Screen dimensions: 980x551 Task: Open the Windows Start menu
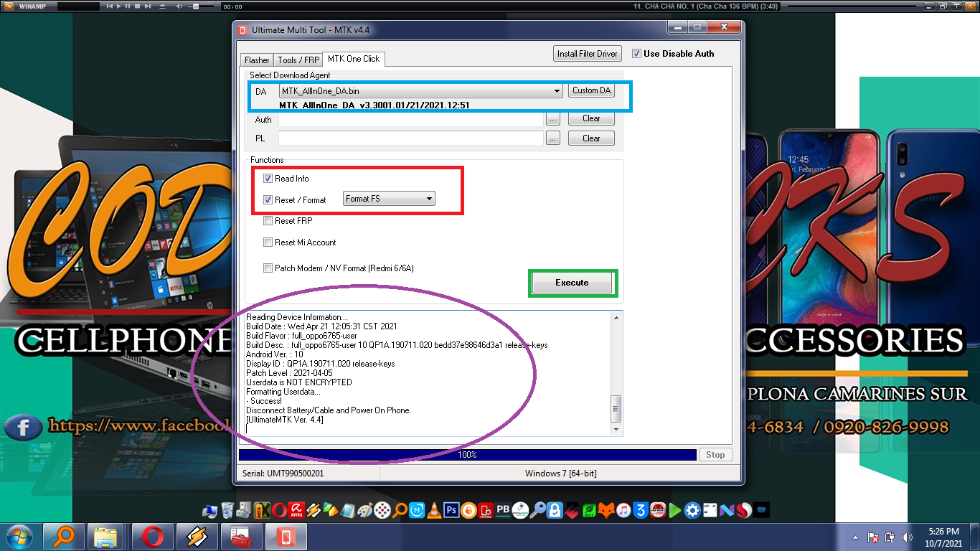(x=19, y=537)
